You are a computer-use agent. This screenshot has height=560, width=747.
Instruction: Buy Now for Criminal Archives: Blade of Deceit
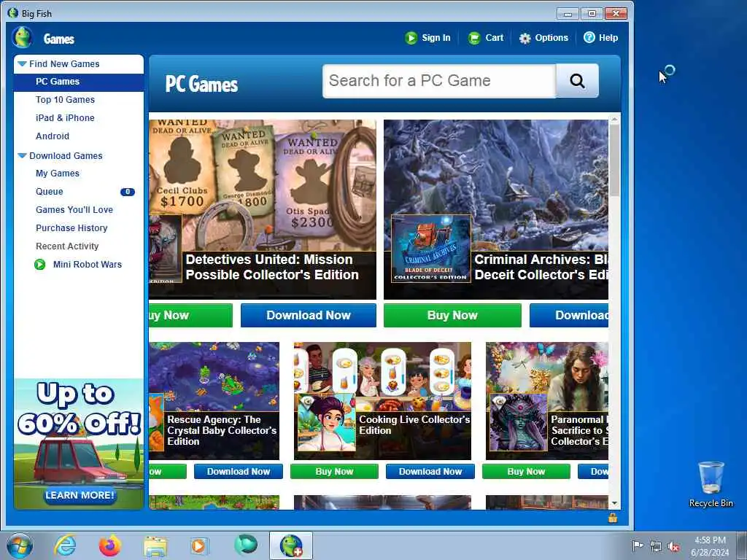point(452,315)
